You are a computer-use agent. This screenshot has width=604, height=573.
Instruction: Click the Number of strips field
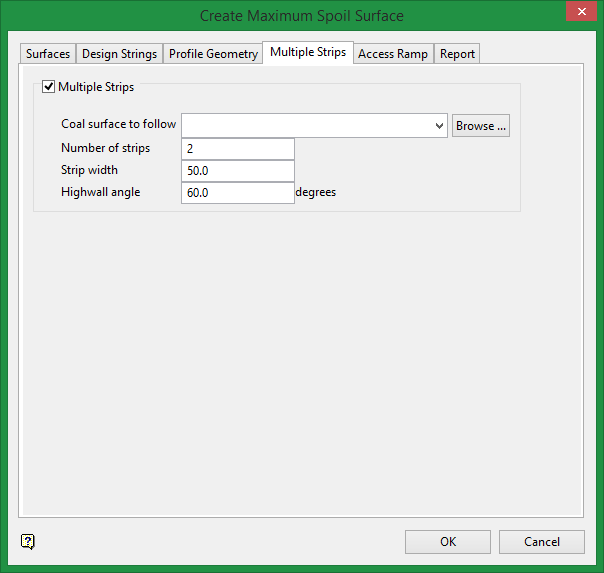[238, 149]
